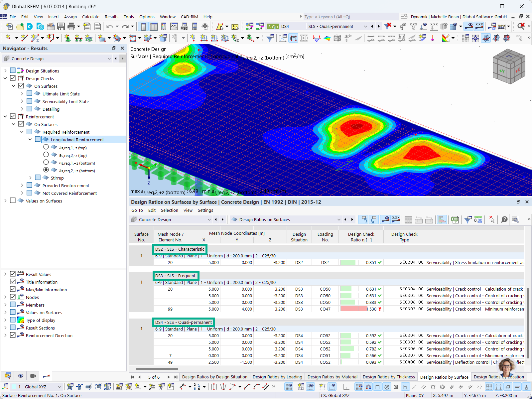This screenshot has height=399, width=532.
Task: Select the as,req,1,-z (top) radio button
Action: tap(46, 147)
